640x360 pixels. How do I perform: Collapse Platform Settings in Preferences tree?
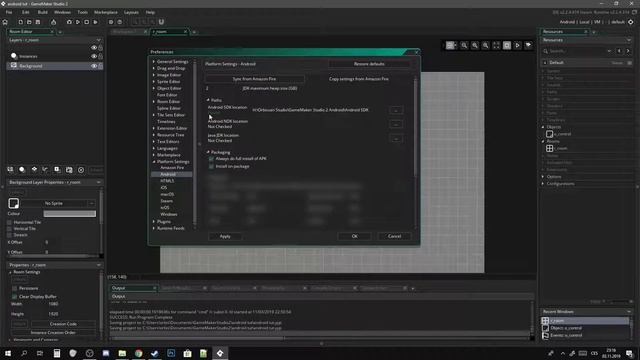click(154, 162)
